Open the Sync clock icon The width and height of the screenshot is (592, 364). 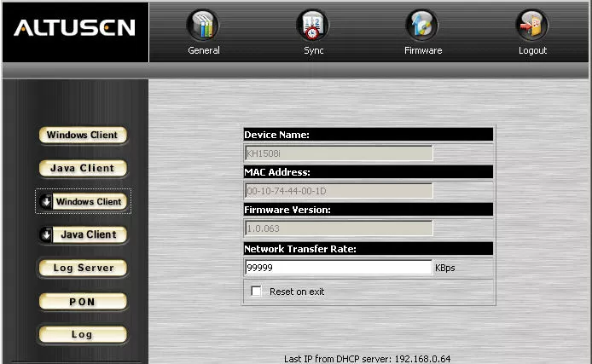312,26
